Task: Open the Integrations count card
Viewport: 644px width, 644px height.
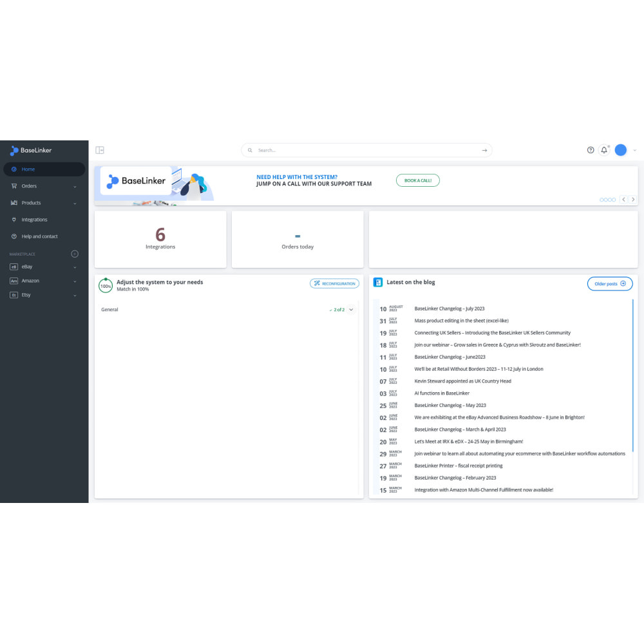Action: pos(160,240)
